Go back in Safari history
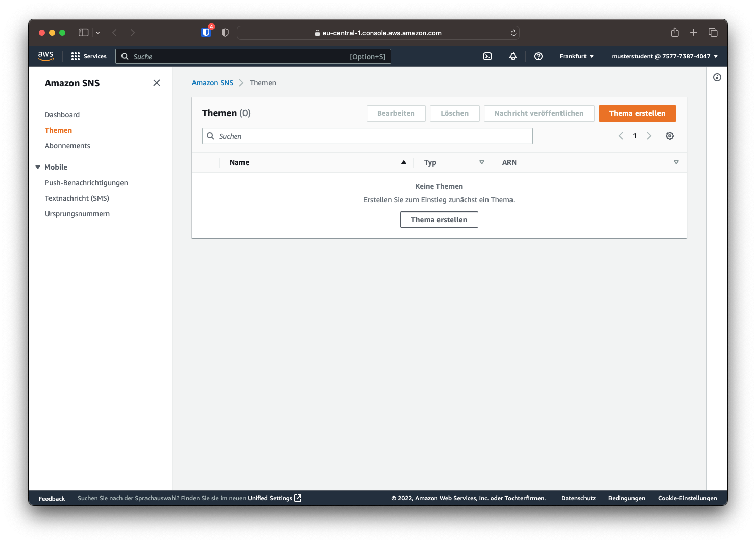The height and width of the screenshot is (543, 756). point(115,32)
